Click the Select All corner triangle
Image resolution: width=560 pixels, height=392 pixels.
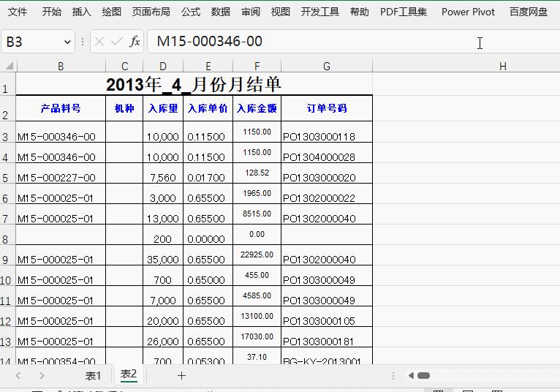point(9,66)
